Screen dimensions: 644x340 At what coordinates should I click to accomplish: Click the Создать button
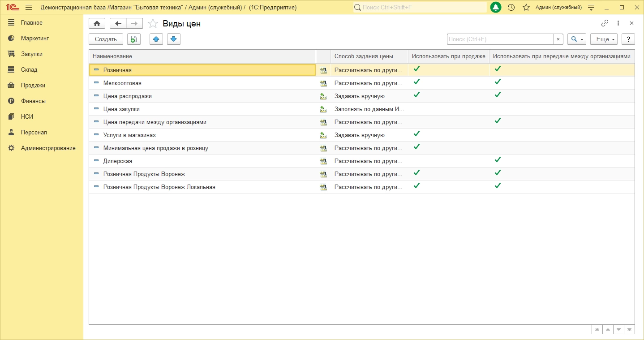point(106,39)
